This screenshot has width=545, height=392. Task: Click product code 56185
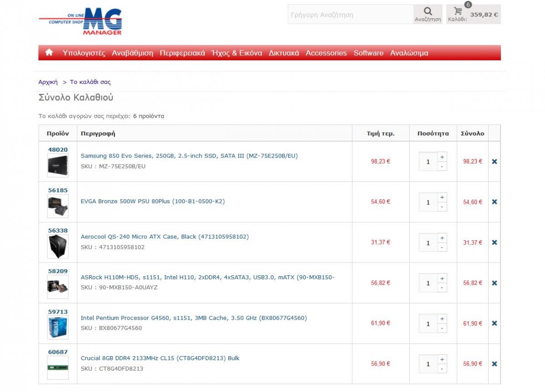click(x=58, y=190)
